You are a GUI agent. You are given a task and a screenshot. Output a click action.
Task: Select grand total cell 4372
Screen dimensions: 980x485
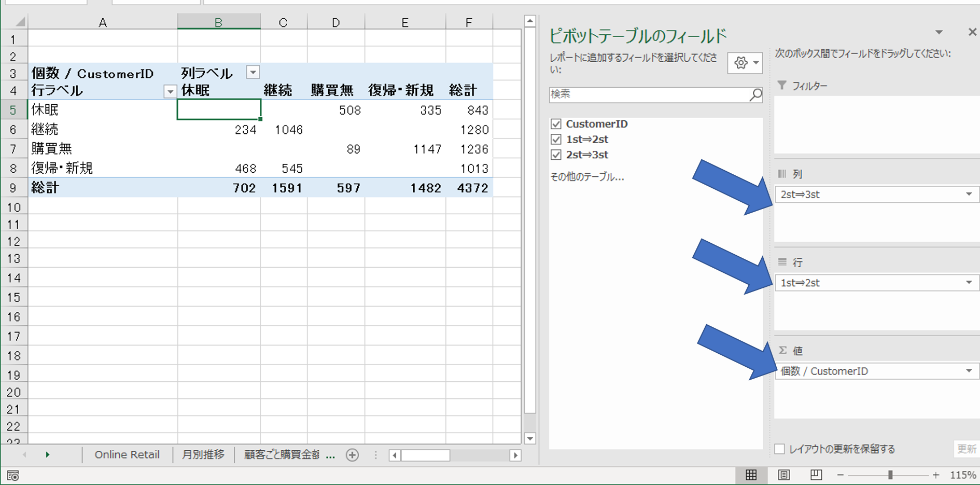coord(469,188)
